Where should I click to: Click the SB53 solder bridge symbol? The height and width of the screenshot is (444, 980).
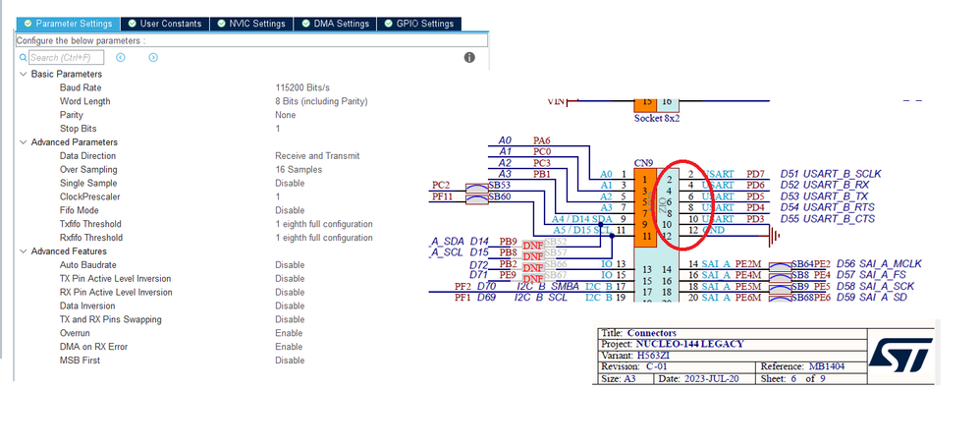pos(477,188)
